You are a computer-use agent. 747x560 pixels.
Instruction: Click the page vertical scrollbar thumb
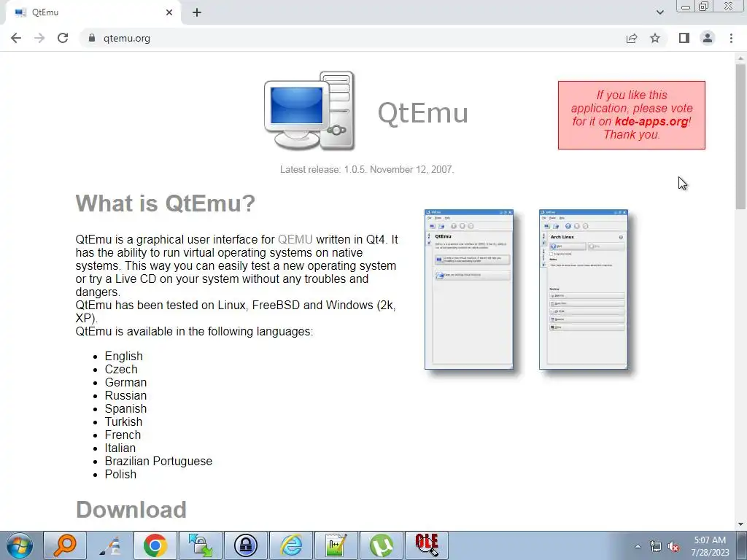(x=741, y=136)
